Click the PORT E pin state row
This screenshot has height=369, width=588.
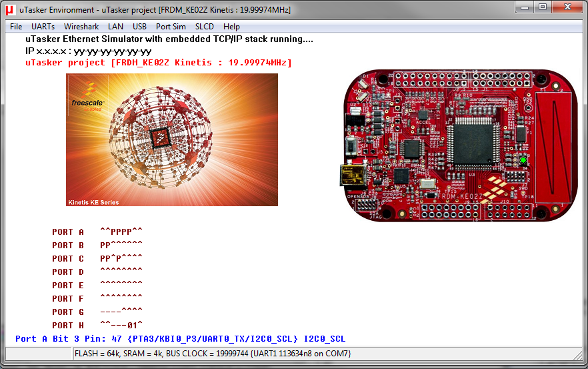[97, 286]
